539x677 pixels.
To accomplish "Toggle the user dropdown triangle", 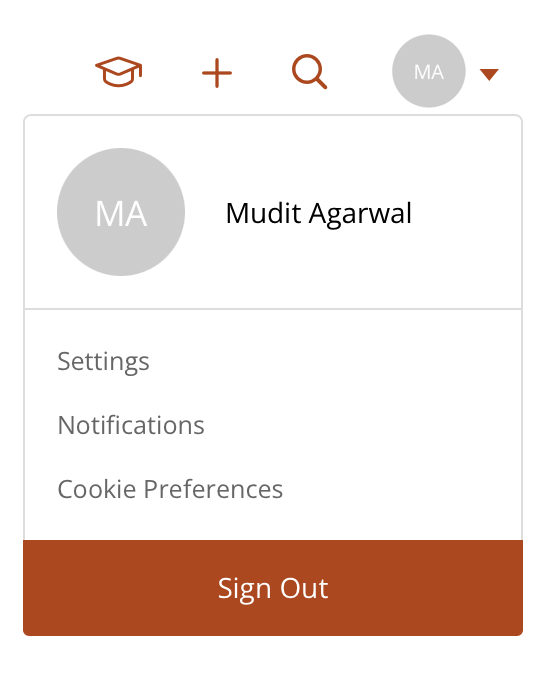I will tap(489, 74).
